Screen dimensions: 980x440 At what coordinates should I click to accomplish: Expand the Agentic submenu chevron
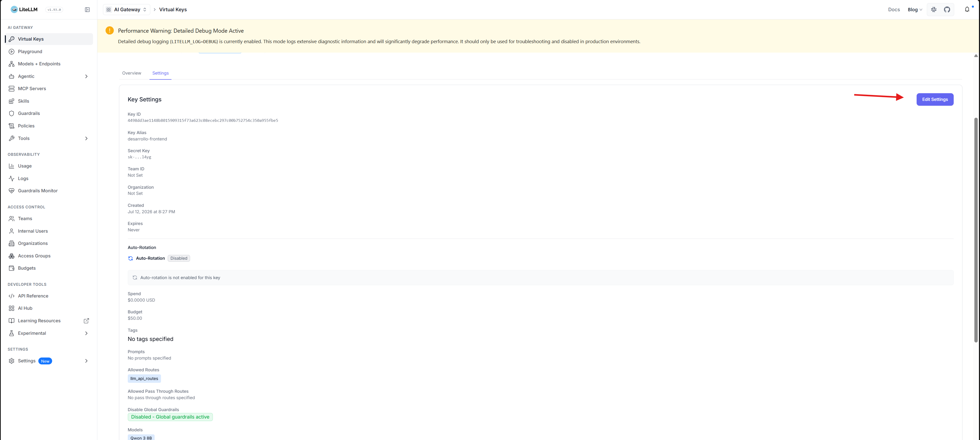[86, 76]
